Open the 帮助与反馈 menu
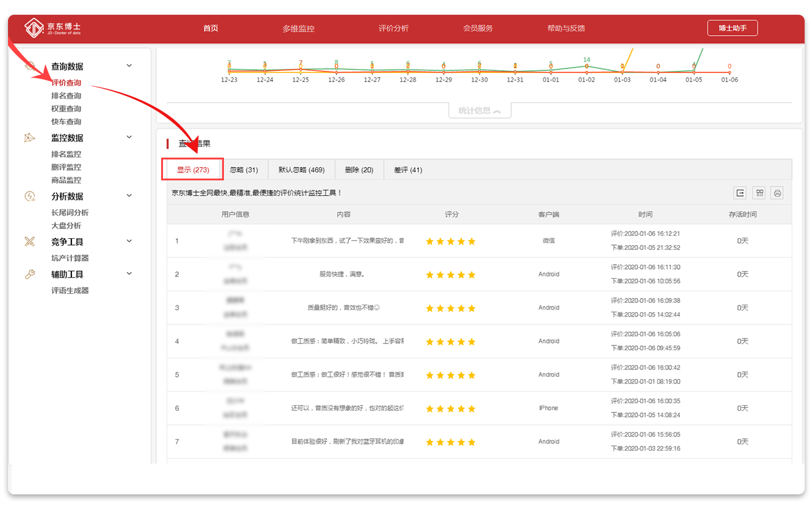This screenshot has height=511, width=812. coord(566,28)
